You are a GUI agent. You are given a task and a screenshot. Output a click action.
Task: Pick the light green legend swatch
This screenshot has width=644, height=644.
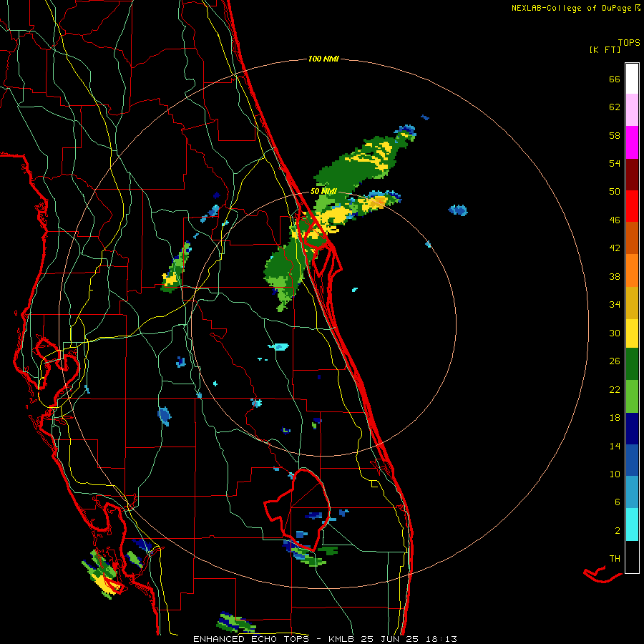pos(632,396)
